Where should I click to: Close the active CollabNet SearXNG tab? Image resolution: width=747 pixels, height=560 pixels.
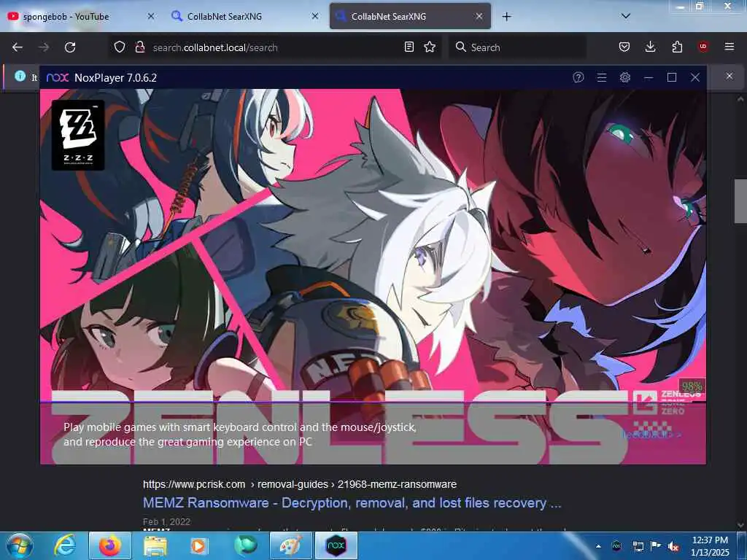[479, 16]
